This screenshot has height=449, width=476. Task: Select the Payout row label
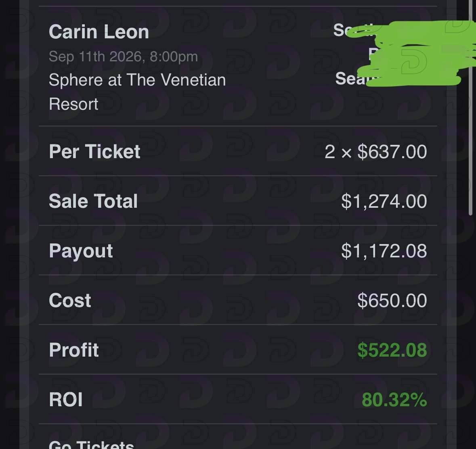[81, 251]
